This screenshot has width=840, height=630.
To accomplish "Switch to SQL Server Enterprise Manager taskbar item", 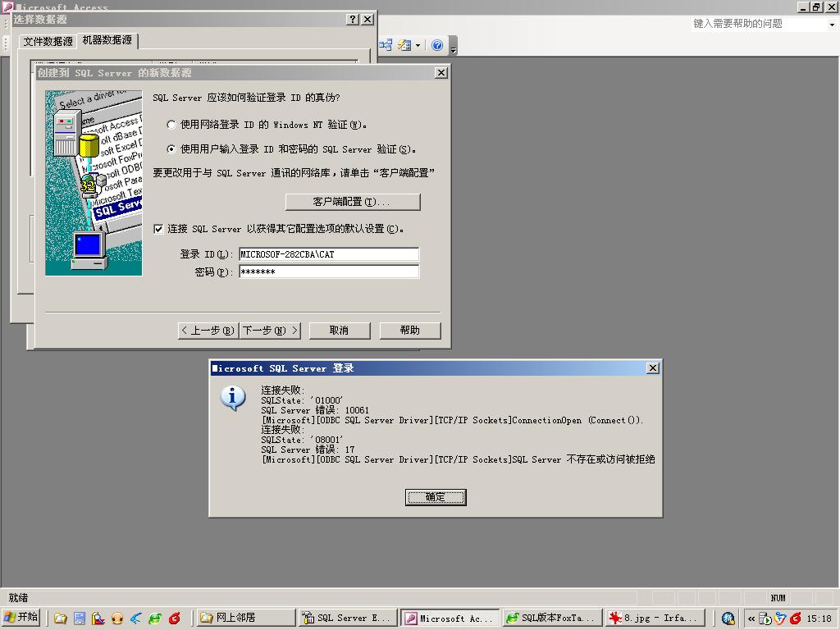I will pos(348,618).
